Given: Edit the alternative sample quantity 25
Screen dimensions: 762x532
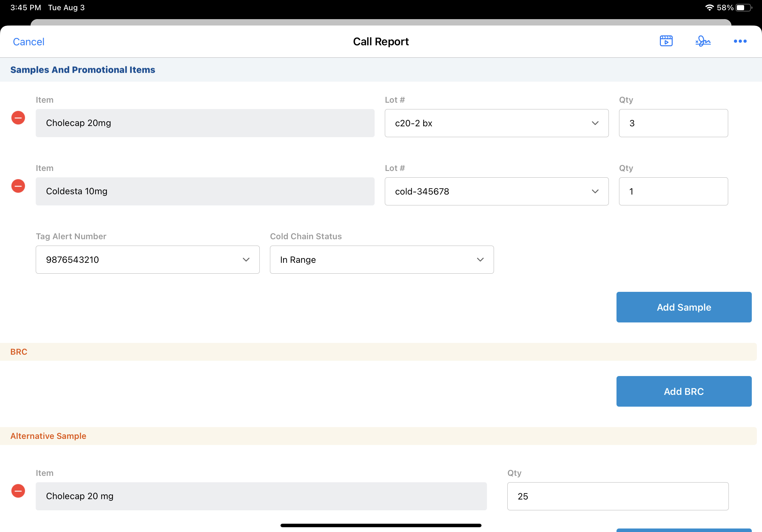Looking at the screenshot, I should pyautogui.click(x=617, y=496).
